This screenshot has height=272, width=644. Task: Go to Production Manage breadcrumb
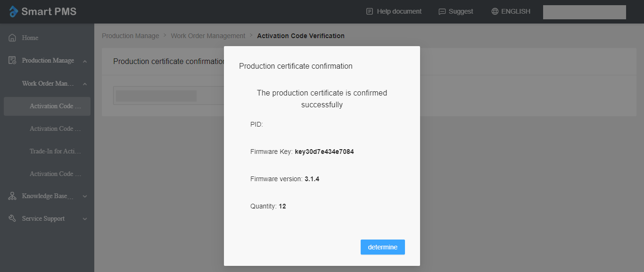click(x=130, y=36)
